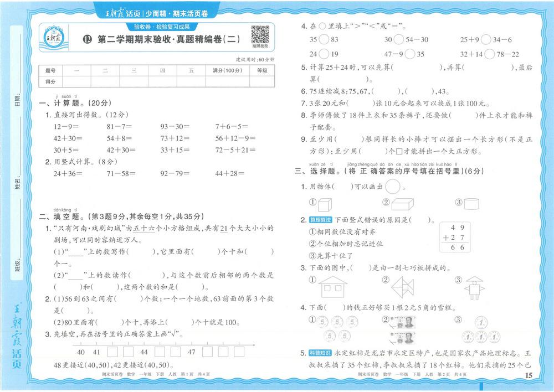
Task: Click the empty box just before 44
Action: pos(128,352)
